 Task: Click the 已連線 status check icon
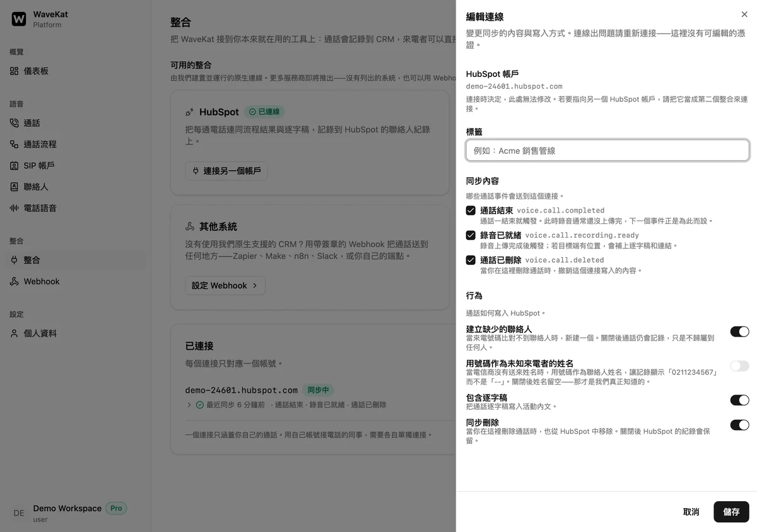click(x=252, y=112)
